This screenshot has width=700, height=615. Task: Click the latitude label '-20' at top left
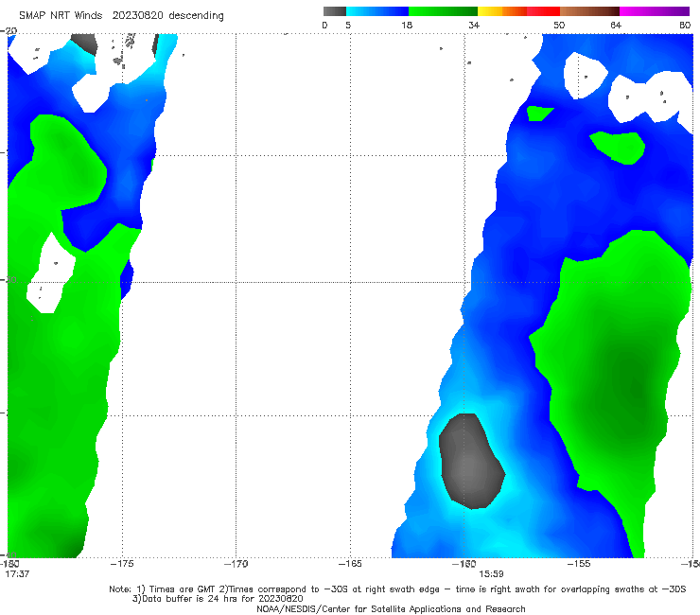tap(9, 31)
